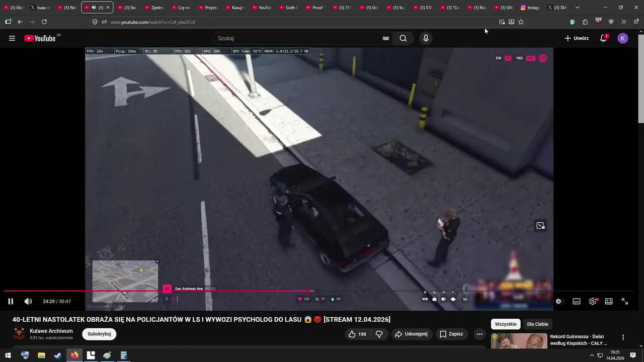Switch to the Zjedno tab
Screen dimensions: 644x362
tap(154, 8)
